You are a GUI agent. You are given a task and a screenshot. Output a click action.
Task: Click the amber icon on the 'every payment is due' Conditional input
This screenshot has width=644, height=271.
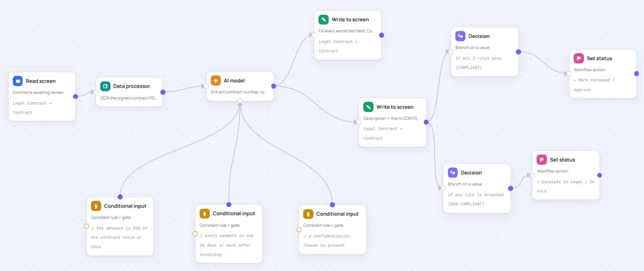point(205,214)
